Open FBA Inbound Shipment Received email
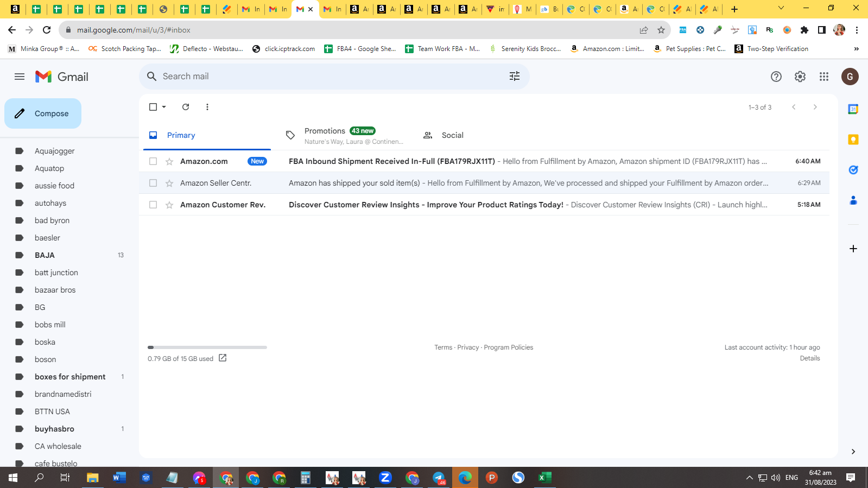The width and height of the screenshot is (868, 488). tap(484, 161)
